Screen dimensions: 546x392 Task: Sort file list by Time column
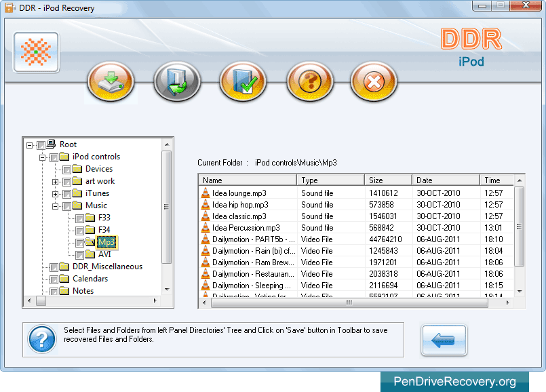[x=496, y=180]
